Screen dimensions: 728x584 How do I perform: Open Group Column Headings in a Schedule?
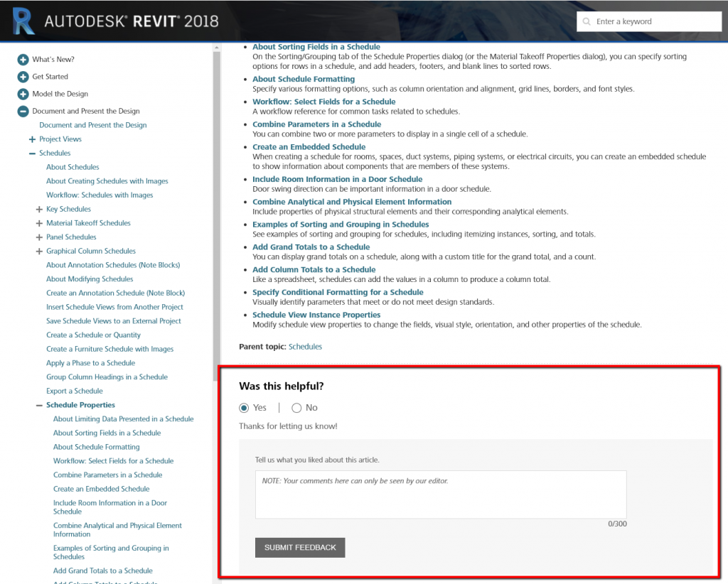coord(107,377)
